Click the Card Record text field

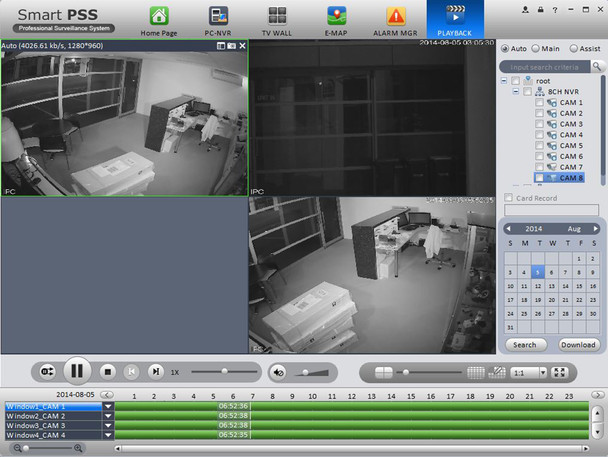551,210
